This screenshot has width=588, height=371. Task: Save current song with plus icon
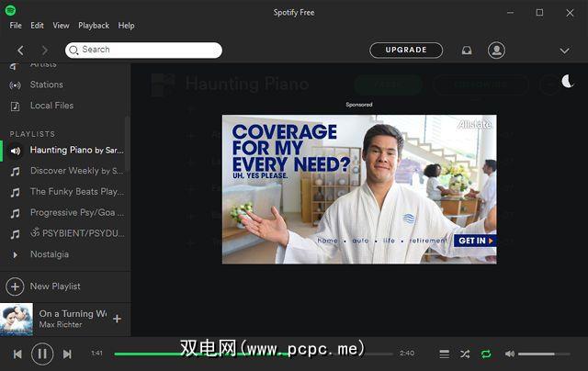[117, 319]
